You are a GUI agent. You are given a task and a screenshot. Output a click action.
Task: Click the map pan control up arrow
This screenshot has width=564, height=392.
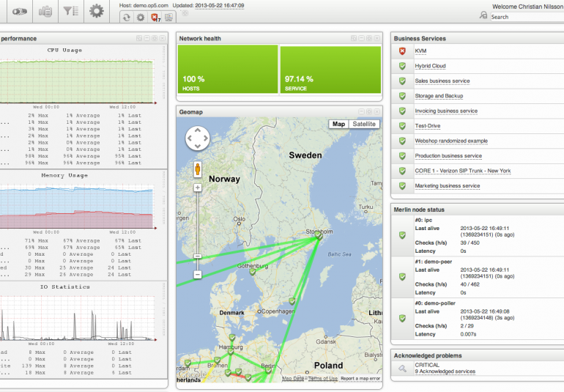click(x=197, y=129)
